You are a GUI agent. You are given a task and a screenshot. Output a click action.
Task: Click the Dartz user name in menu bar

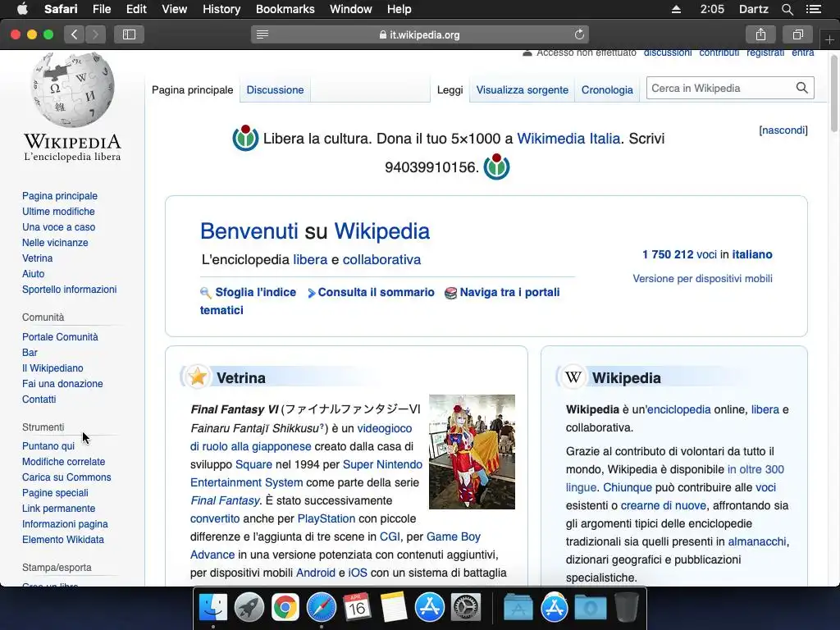753,9
